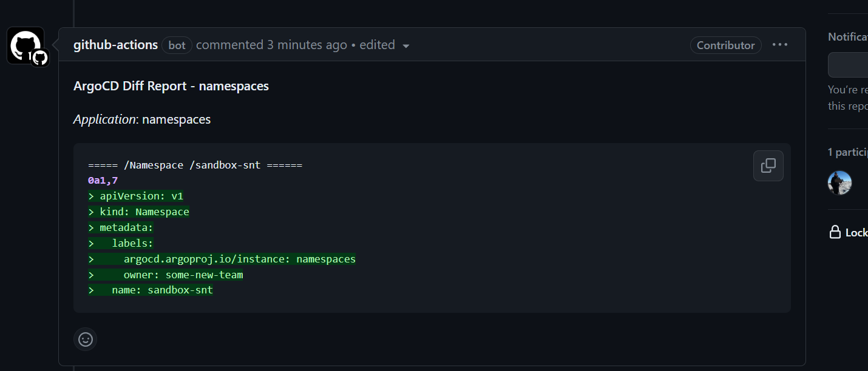
Task: Click the "kind: Namespace" diff line
Action: click(144, 212)
